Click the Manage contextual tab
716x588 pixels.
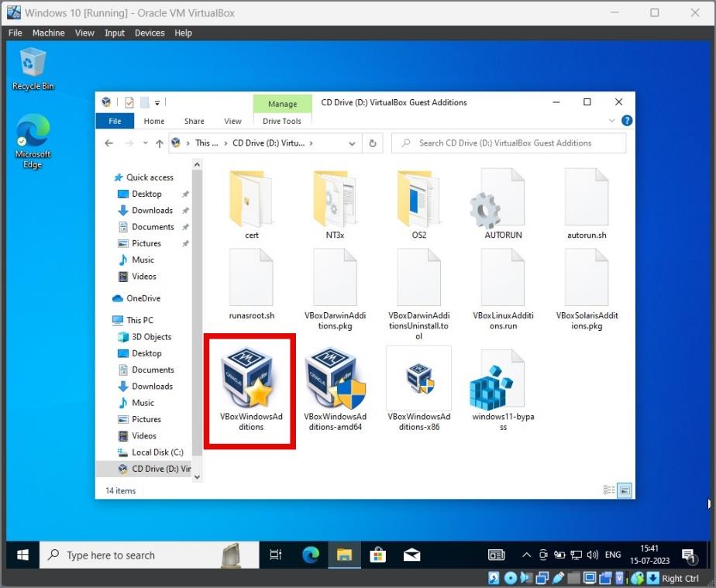(283, 104)
